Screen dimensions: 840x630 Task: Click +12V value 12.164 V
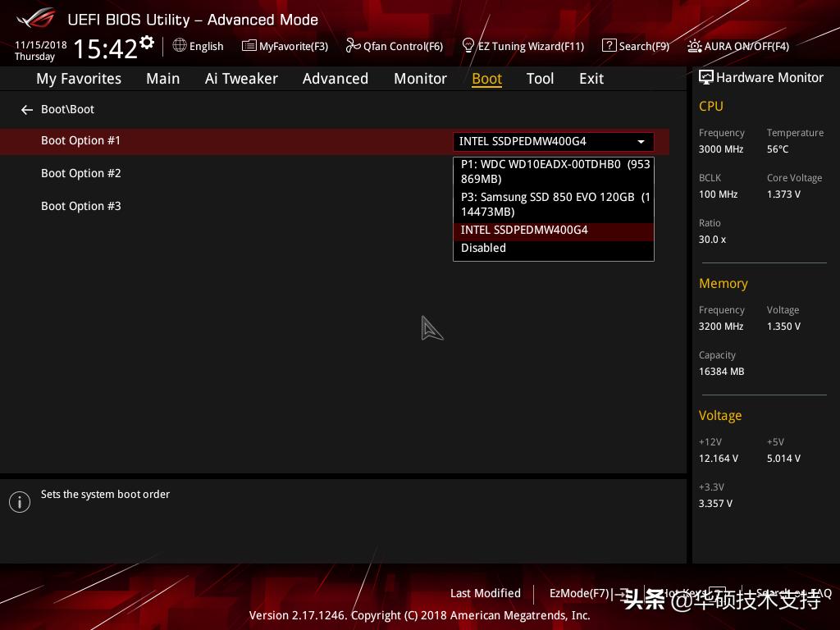tap(718, 459)
